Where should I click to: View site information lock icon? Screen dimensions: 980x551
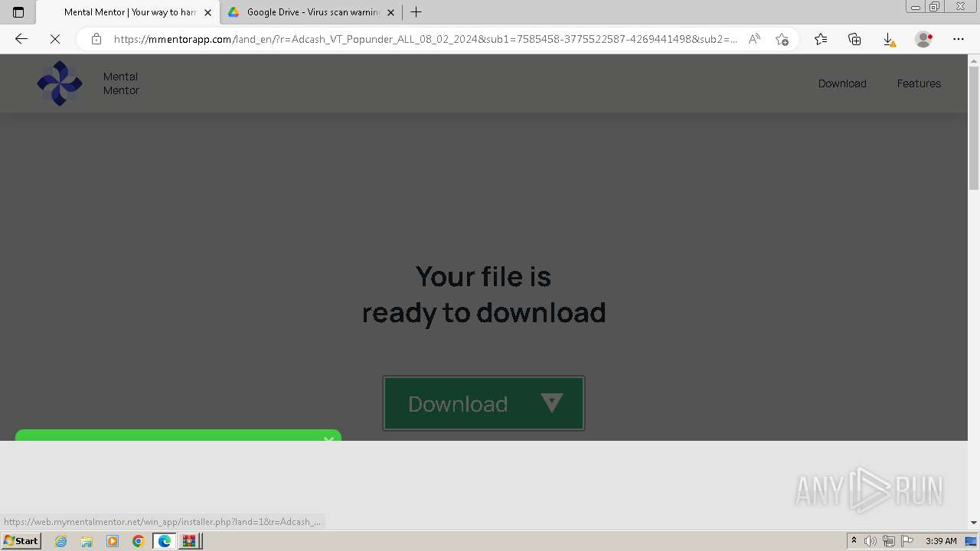coord(96,39)
